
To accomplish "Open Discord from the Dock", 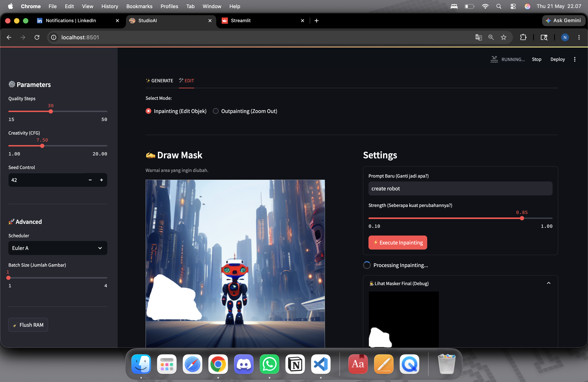I will pos(244,364).
